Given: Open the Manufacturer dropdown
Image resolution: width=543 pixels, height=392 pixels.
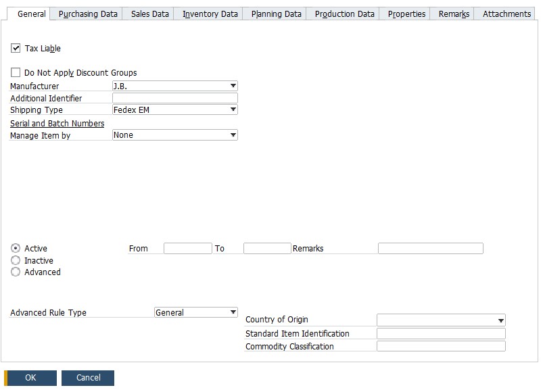Looking at the screenshot, I should [233, 85].
